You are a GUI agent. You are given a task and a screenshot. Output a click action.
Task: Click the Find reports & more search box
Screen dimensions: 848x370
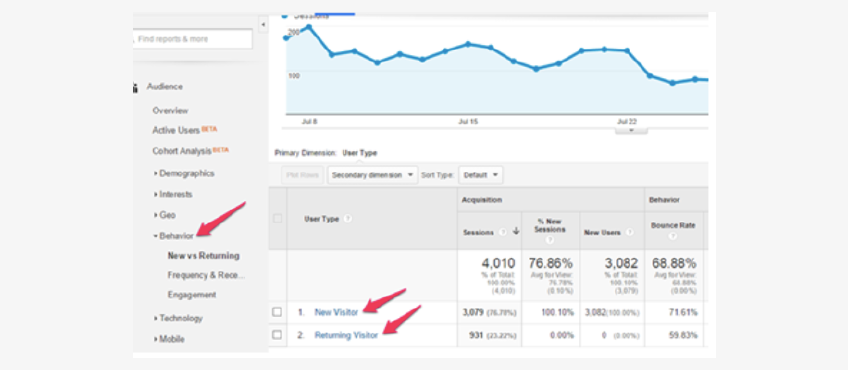tap(193, 39)
